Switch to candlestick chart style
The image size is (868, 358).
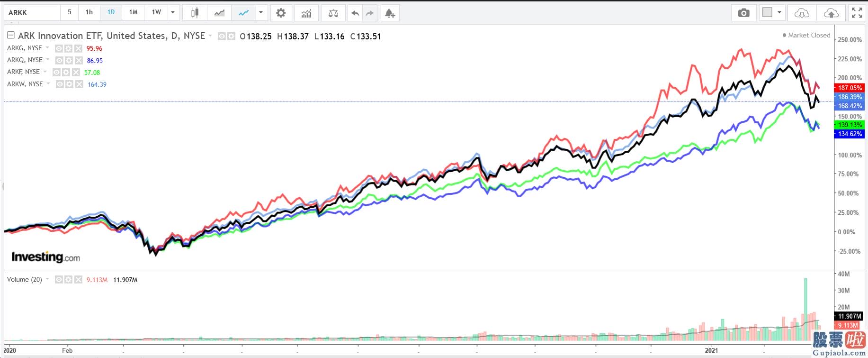point(195,13)
